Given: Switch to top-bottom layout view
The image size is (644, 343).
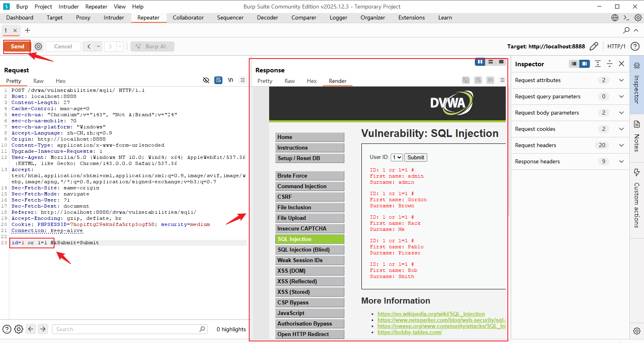Looking at the screenshot, I should click(491, 62).
